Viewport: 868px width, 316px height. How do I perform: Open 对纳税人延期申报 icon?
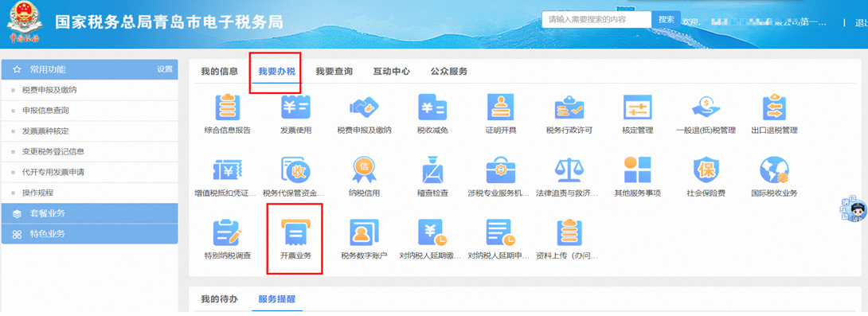501,232
